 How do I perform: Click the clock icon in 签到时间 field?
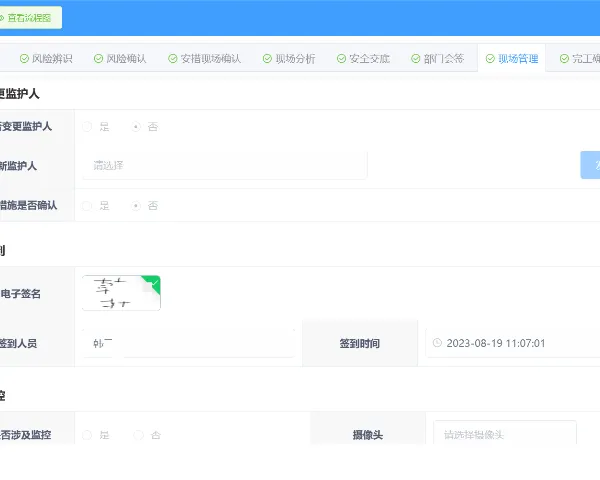coord(437,343)
